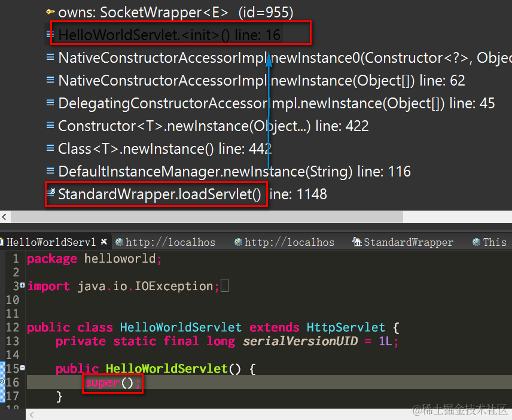512x420 pixels.
Task: Click the serialVersionUID field name
Action: [x=300, y=341]
